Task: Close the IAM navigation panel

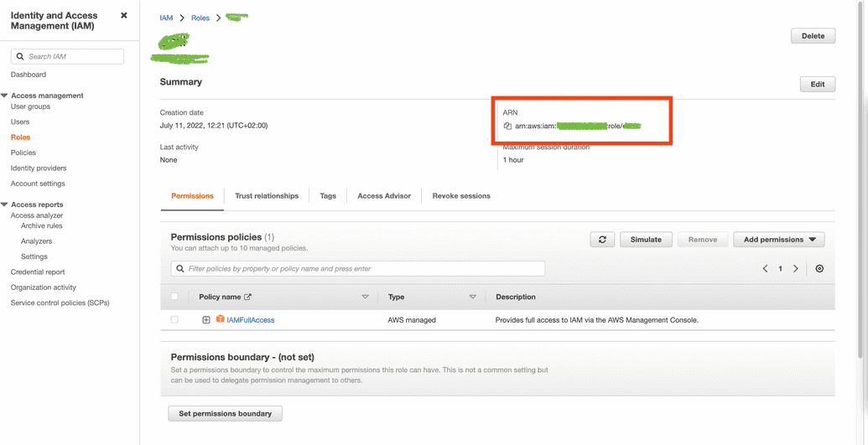Action: click(124, 16)
